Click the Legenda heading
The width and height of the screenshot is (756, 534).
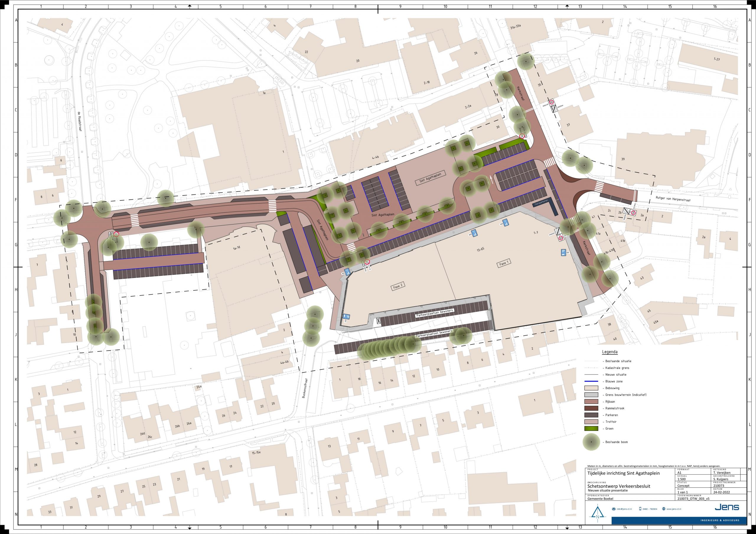610,352
